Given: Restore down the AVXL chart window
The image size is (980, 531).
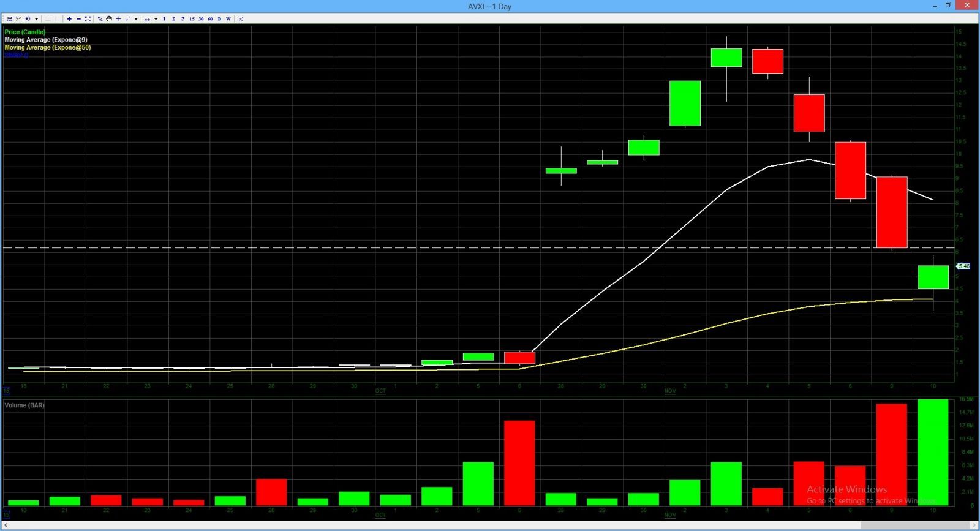Looking at the screenshot, I should (x=948, y=6).
